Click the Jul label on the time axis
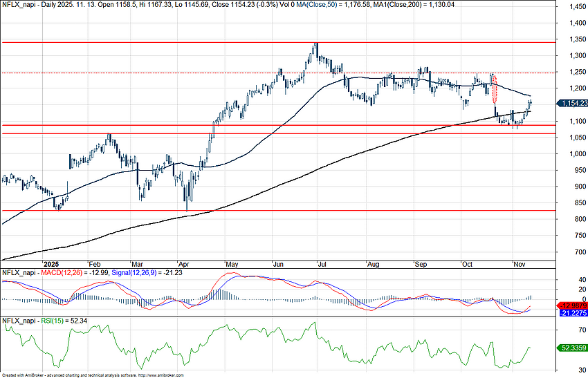 pos(320,264)
